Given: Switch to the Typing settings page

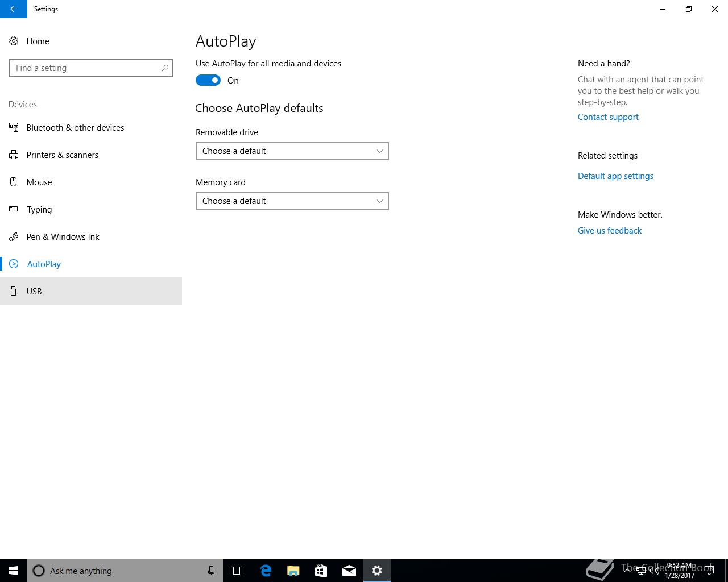Looking at the screenshot, I should (91, 210).
